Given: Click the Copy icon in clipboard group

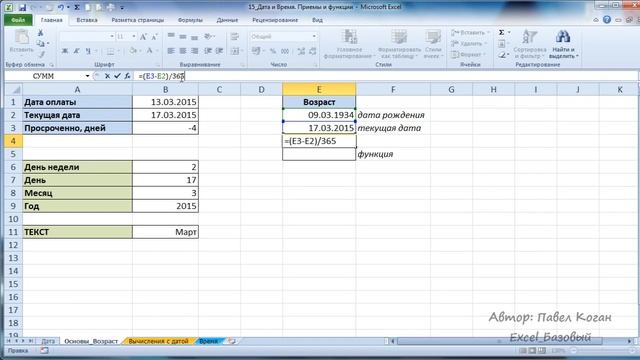Looking at the screenshot, I should [x=40, y=43].
